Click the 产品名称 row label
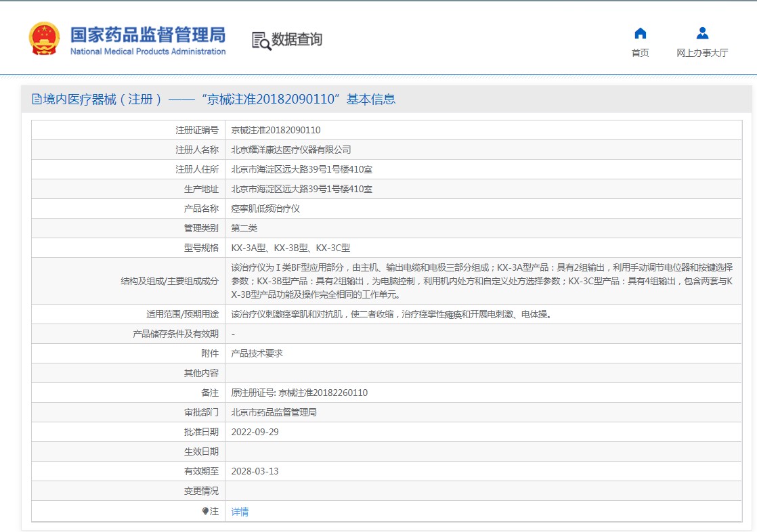This screenshot has width=757, height=532. coord(201,208)
